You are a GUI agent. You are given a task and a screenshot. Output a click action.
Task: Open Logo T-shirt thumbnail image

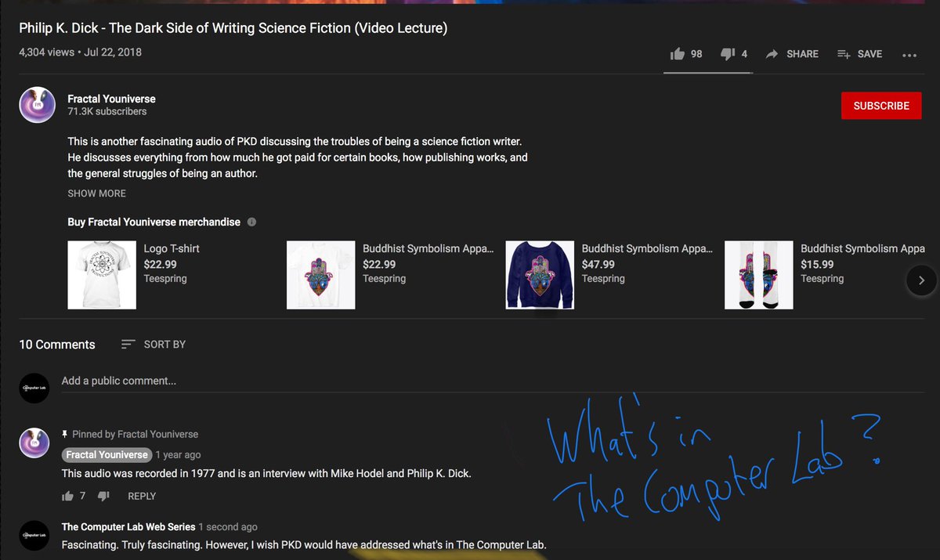(x=102, y=274)
